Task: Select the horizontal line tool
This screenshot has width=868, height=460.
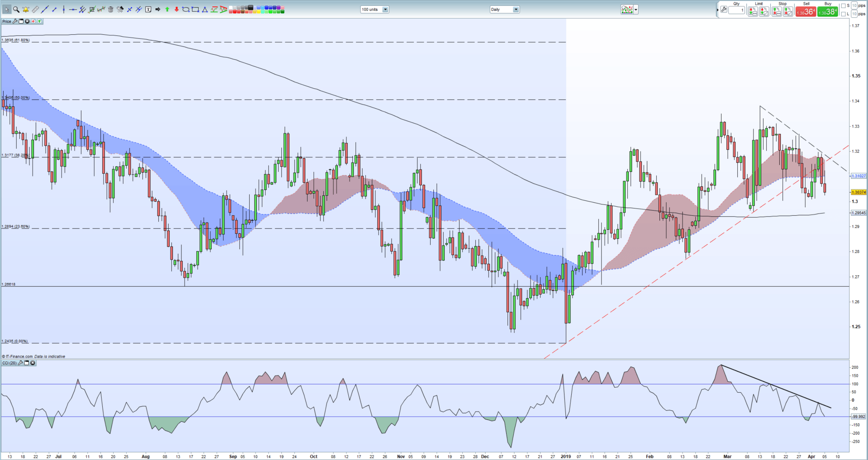Action: 73,9
